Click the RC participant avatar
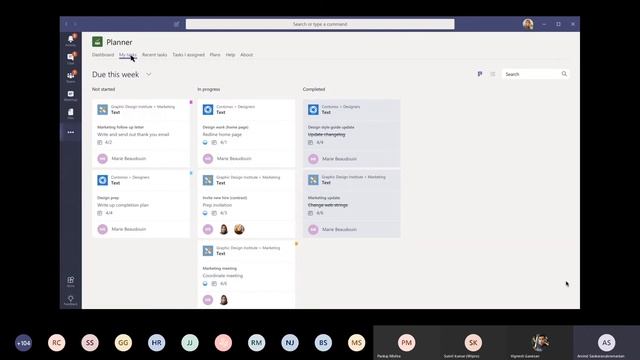The height and width of the screenshot is (360, 640). click(x=57, y=343)
